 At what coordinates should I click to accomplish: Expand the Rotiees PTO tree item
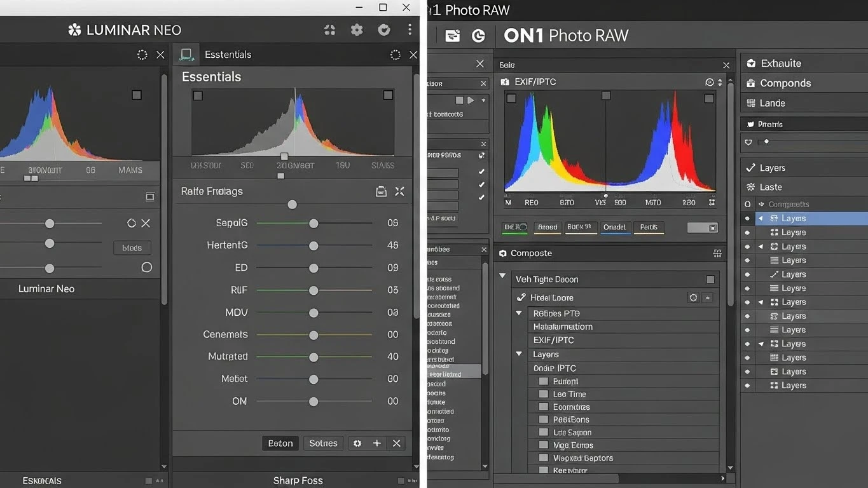pyautogui.click(x=518, y=313)
